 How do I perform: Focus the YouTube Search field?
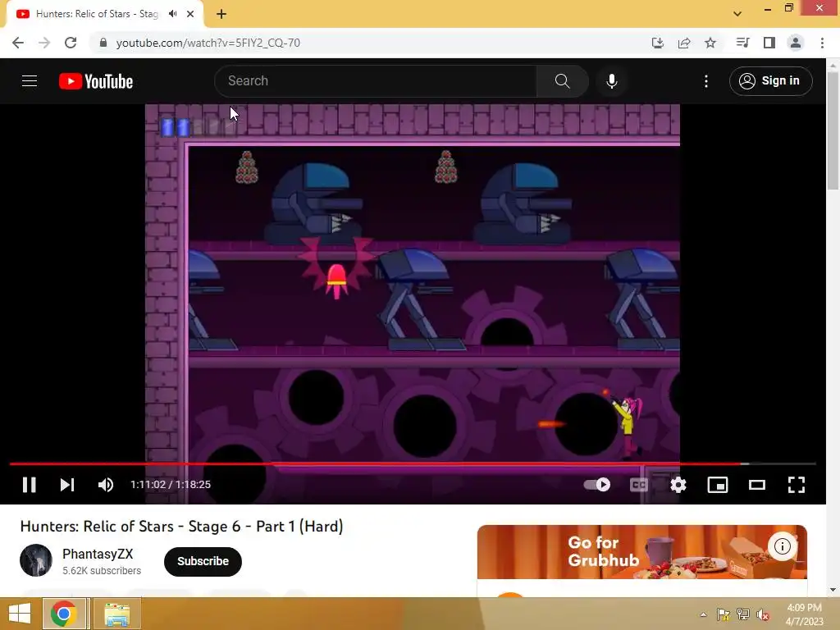coord(376,81)
